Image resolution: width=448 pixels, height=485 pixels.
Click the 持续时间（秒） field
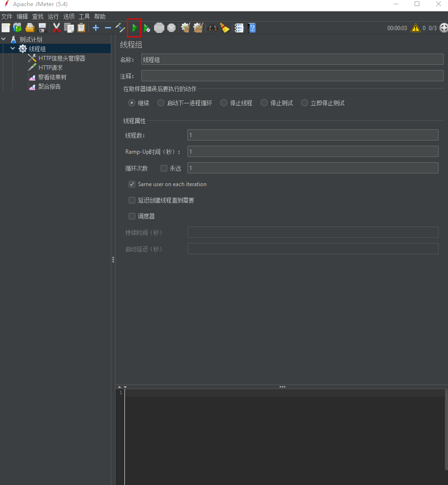[x=313, y=232]
